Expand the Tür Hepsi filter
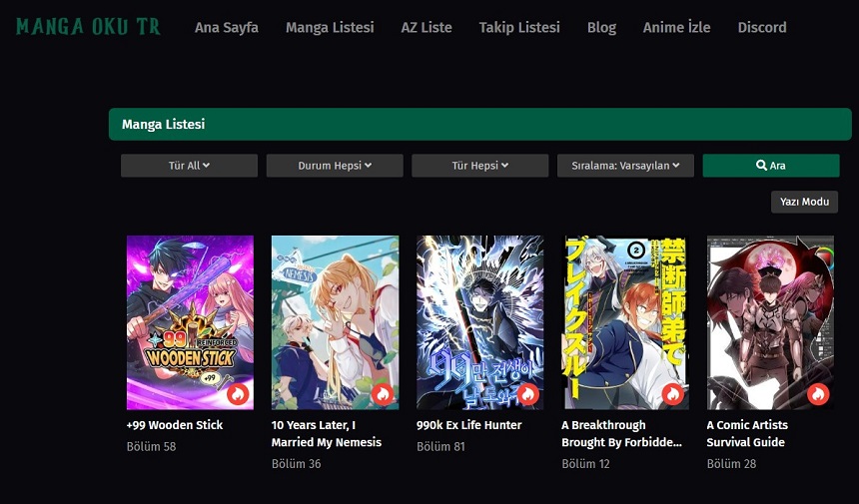Image resolution: width=859 pixels, height=504 pixels. (479, 166)
